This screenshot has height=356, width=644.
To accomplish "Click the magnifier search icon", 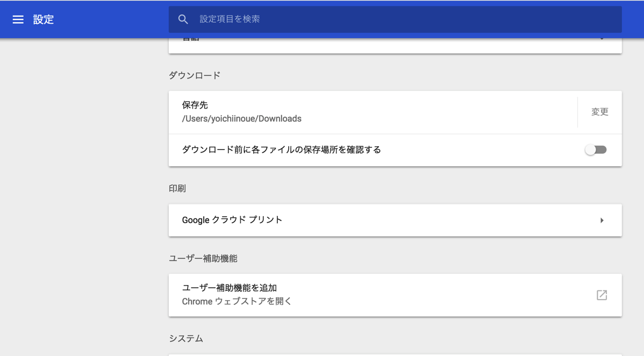I will (183, 19).
